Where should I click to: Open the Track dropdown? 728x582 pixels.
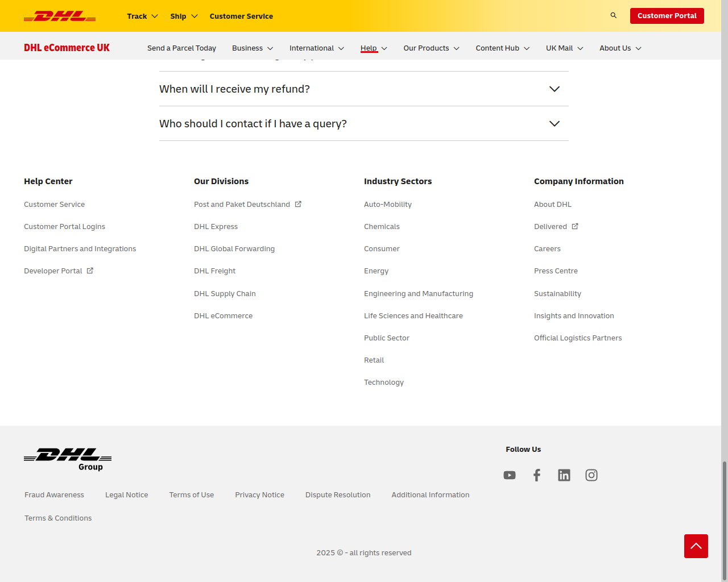pos(142,16)
